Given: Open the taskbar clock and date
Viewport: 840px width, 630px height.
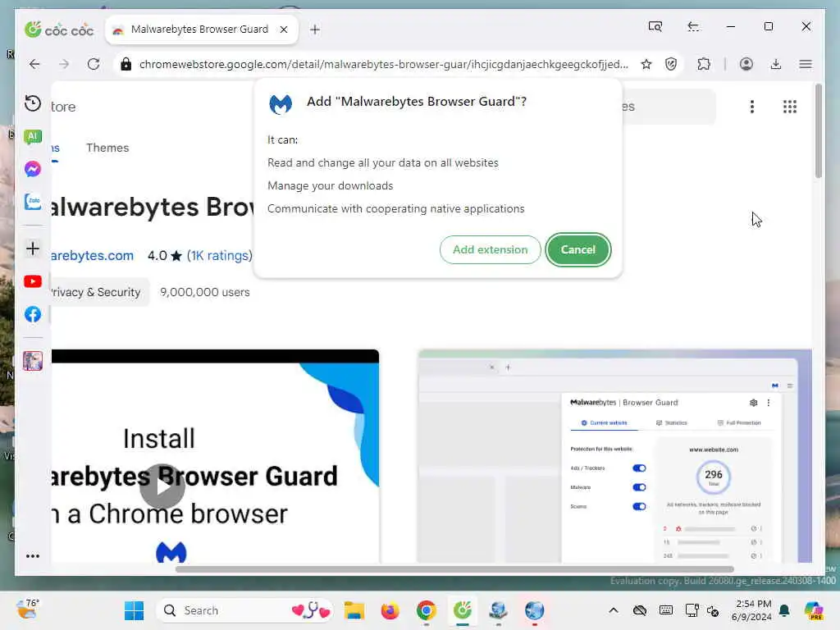Looking at the screenshot, I should (x=751, y=610).
